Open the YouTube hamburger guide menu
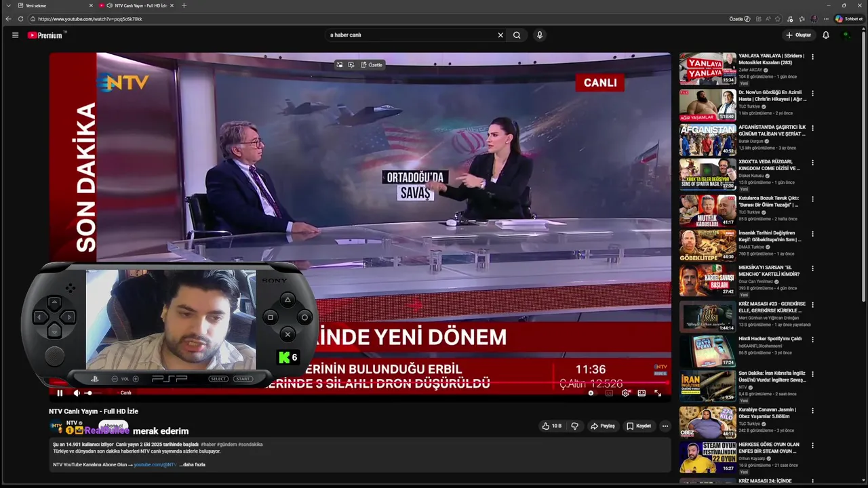The width and height of the screenshot is (868, 488). [x=15, y=35]
